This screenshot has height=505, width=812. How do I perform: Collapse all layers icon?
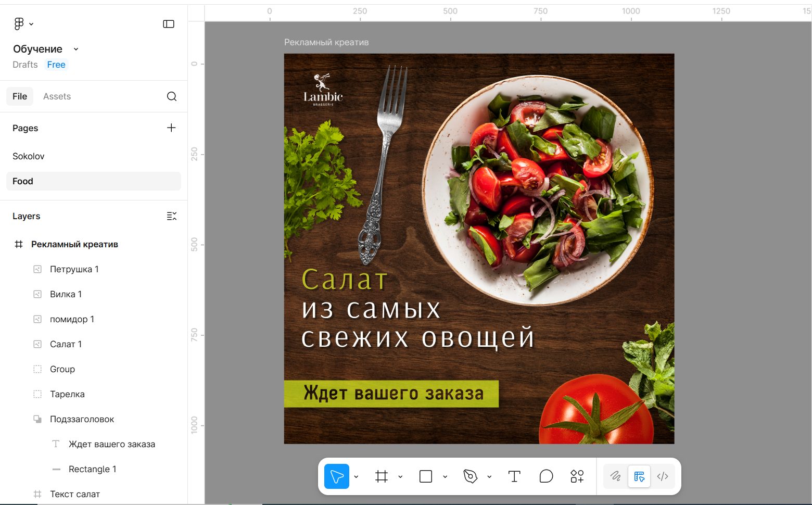pyautogui.click(x=172, y=216)
